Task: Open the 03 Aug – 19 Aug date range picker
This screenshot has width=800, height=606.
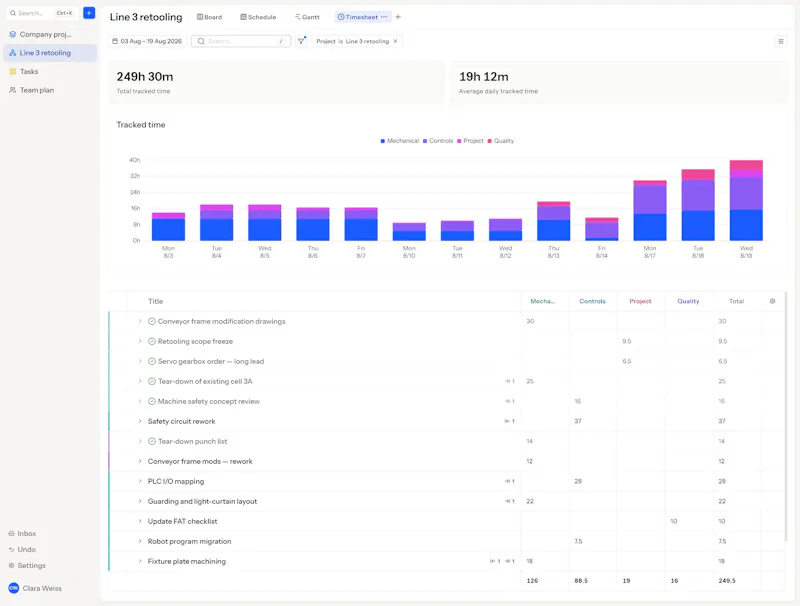Action: [147, 41]
